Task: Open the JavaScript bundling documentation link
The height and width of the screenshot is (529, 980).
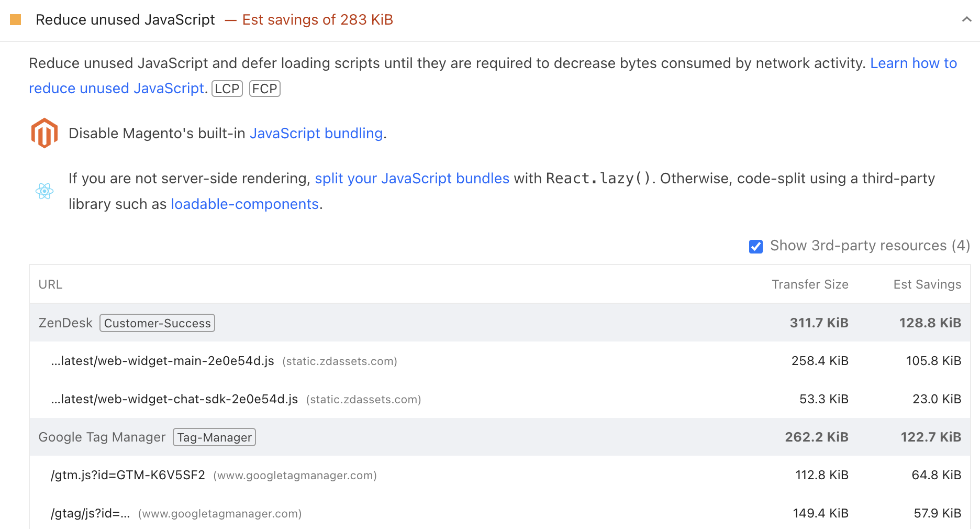Action: coord(316,133)
